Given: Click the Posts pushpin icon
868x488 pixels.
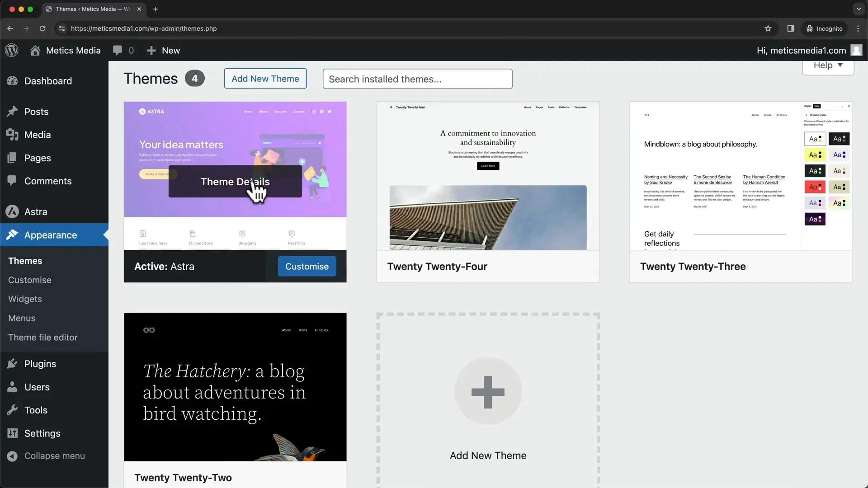Looking at the screenshot, I should (12, 112).
